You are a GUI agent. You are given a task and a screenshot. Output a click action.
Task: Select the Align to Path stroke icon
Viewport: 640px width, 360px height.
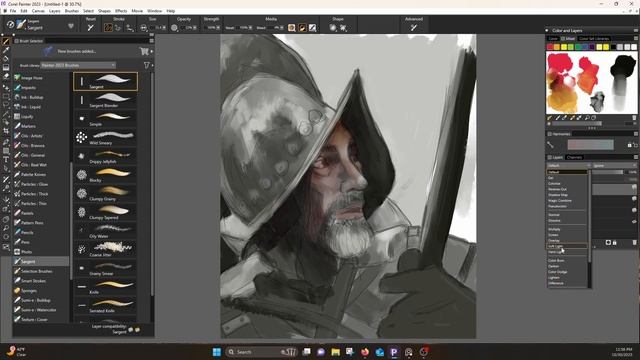tap(129, 28)
